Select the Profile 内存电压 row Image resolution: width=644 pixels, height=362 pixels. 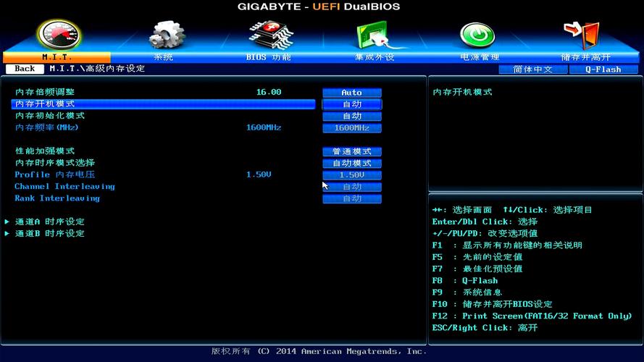(x=163, y=174)
